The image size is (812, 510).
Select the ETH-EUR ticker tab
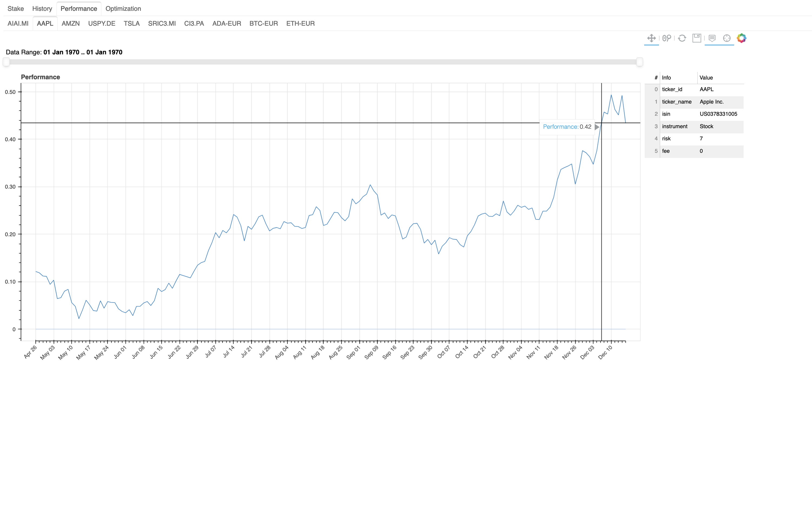tap(300, 23)
